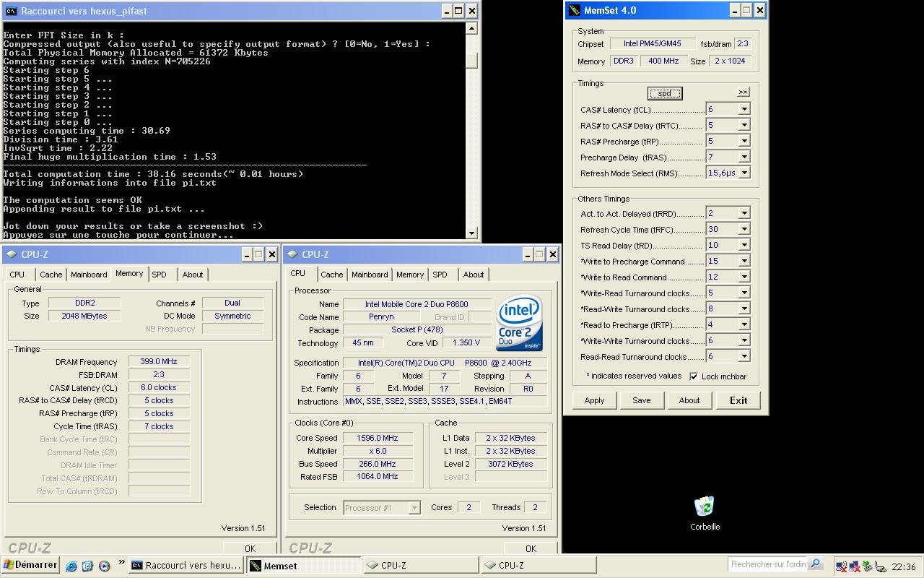Switch to Raccourci vers hexus taskbar button
Image resolution: width=924 pixels, height=578 pixels.
click(186, 566)
